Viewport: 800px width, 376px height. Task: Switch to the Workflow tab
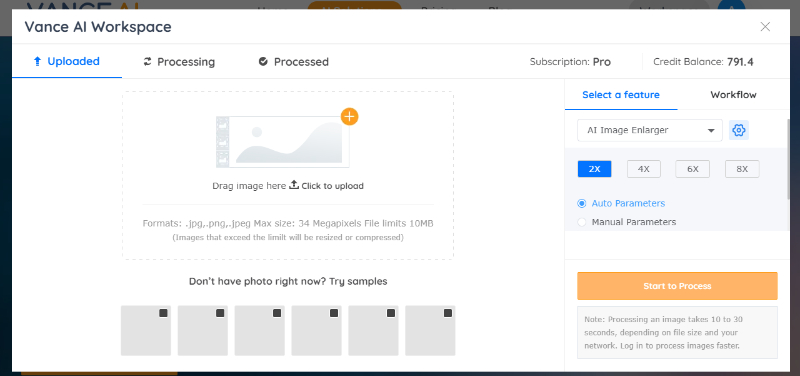pos(733,95)
